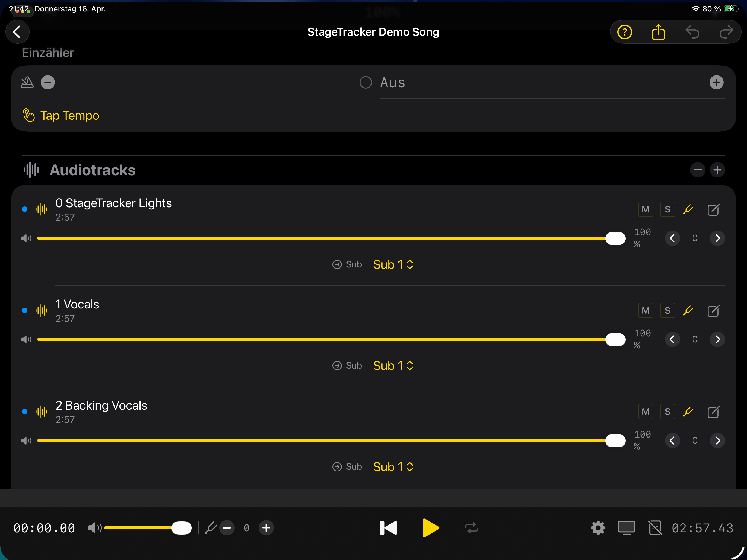Click the speaker icon of 2 Backing Vocals

(26, 441)
